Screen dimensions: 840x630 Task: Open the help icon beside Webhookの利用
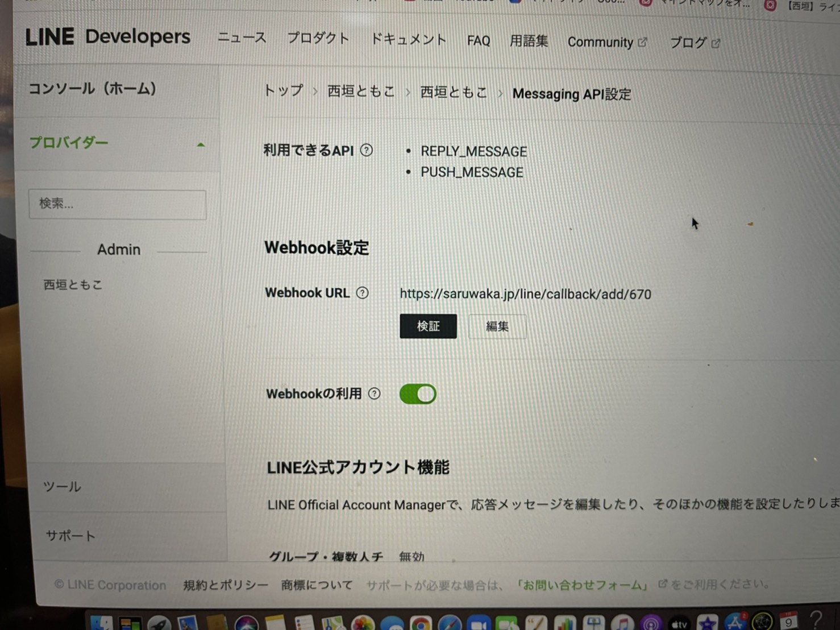374,393
